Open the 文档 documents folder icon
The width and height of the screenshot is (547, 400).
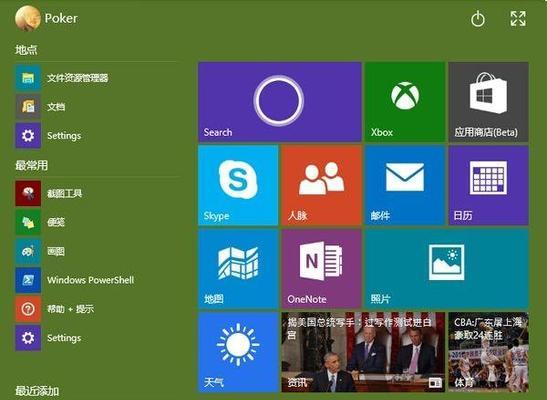28,106
